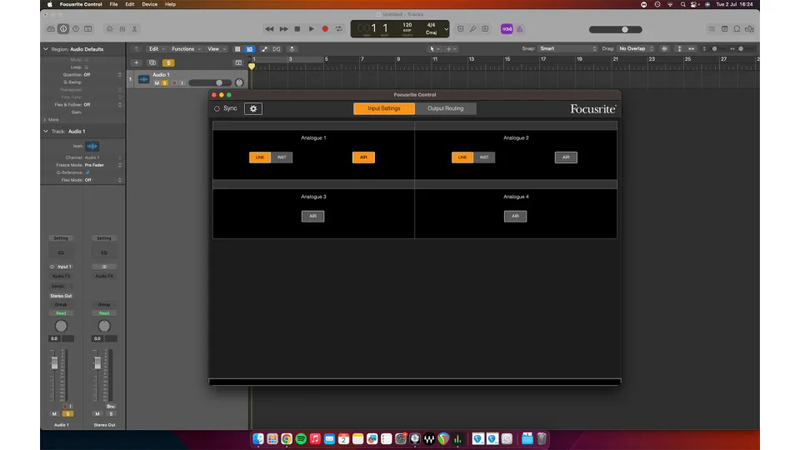Open the Edit menu in Tracks area
This screenshot has height=450, width=800.
(x=156, y=49)
